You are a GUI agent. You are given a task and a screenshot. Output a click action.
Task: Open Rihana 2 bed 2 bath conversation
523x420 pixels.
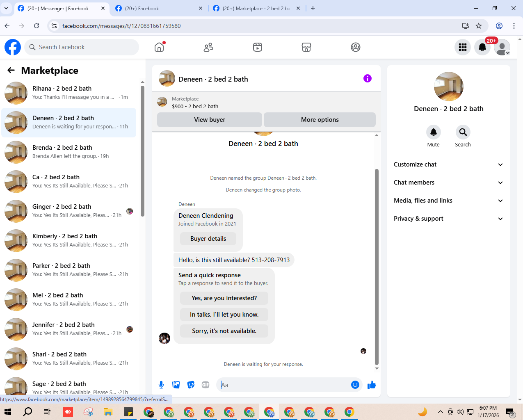pyautogui.click(x=69, y=93)
